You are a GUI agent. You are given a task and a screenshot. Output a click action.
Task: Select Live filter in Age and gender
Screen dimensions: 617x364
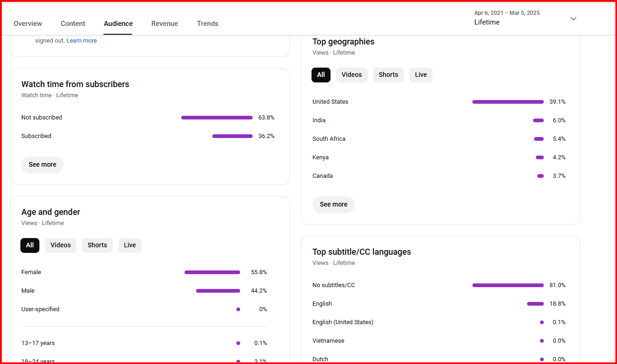130,245
